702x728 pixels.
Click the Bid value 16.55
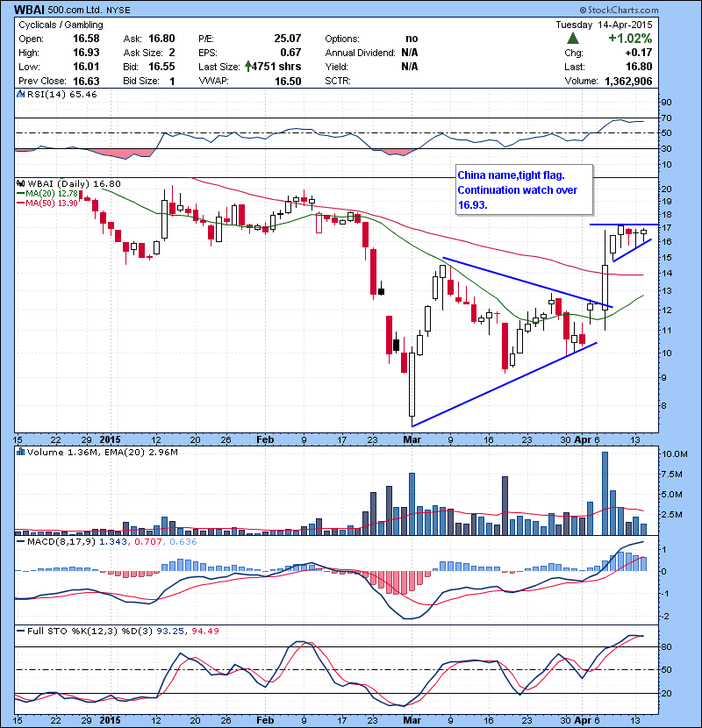point(161,67)
